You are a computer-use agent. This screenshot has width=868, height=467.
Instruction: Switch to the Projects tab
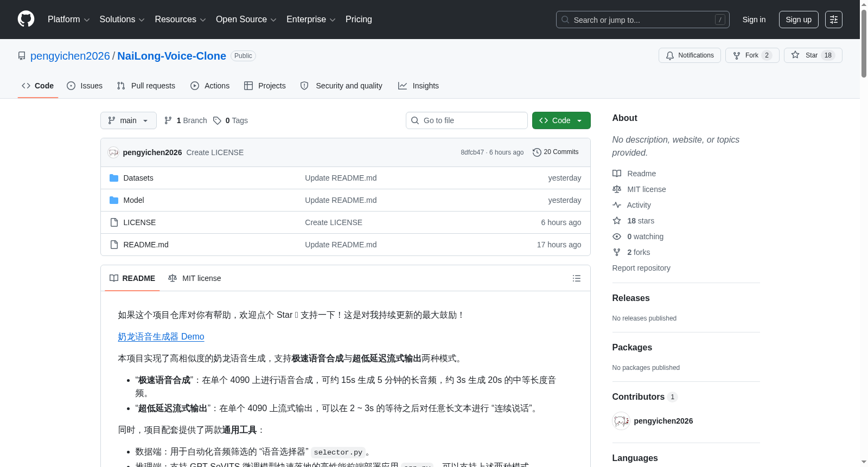click(x=265, y=86)
